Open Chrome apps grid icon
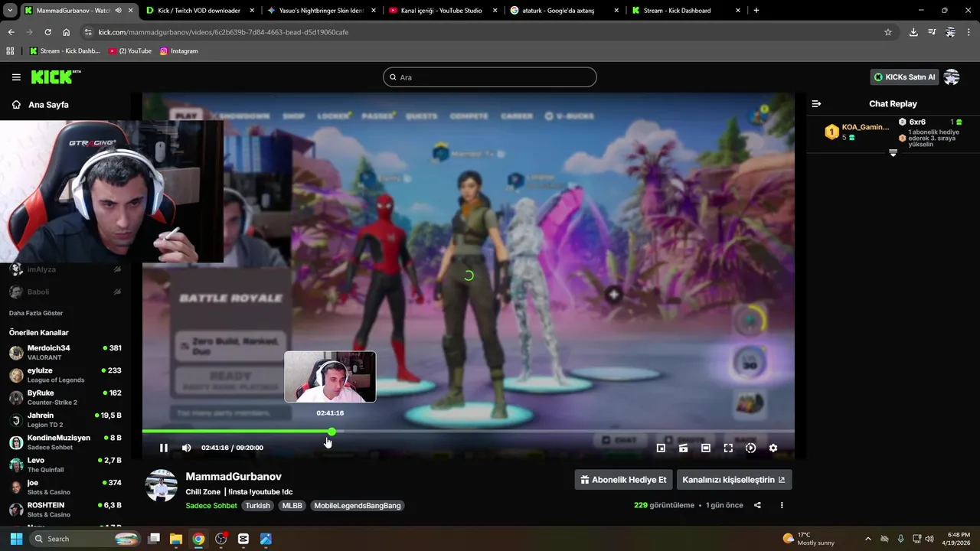Image resolution: width=980 pixels, height=551 pixels. click(x=10, y=51)
